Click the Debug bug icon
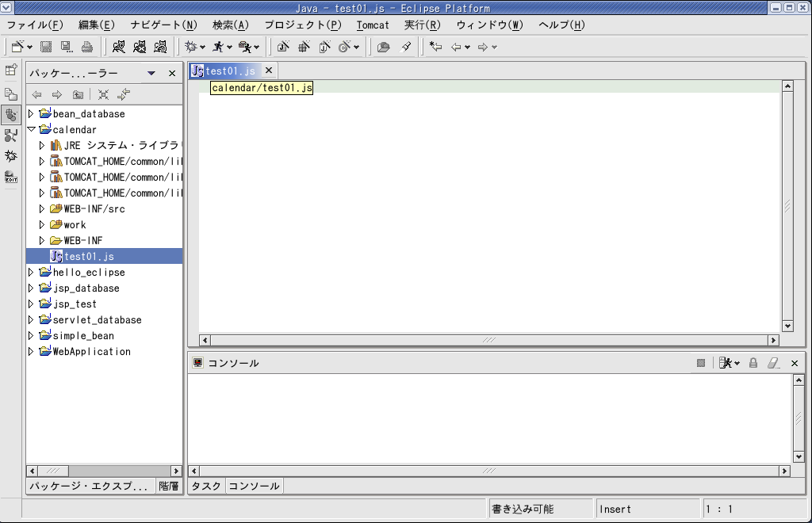This screenshot has height=523, width=812. [191, 47]
